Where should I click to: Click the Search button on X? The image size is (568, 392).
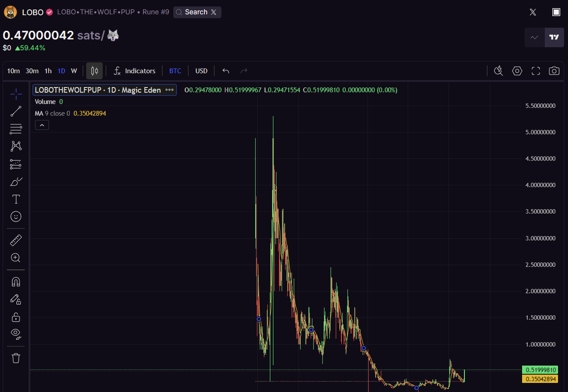[197, 12]
